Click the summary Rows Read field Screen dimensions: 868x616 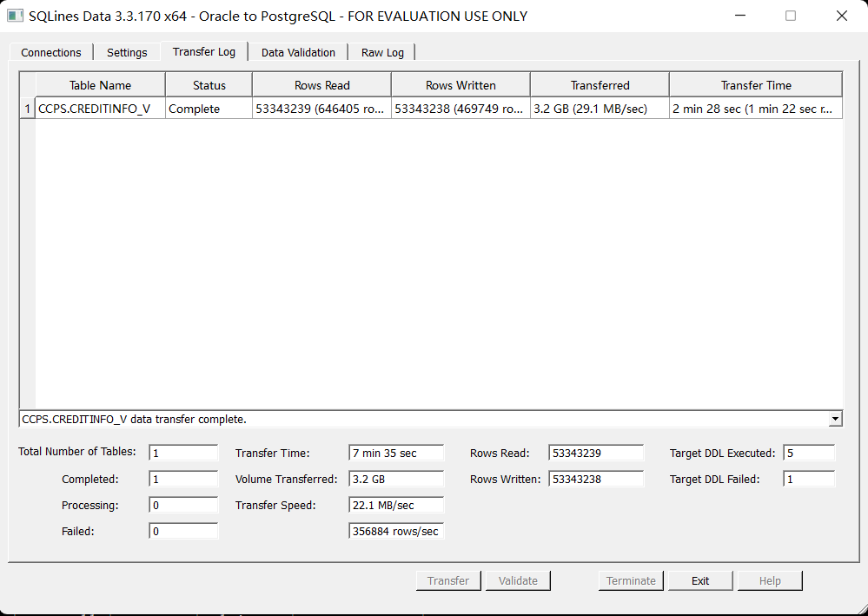point(596,453)
